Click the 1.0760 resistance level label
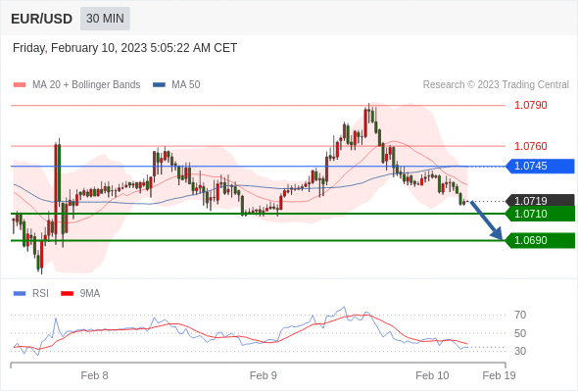Viewport: 578px width, 392px height. click(530, 146)
